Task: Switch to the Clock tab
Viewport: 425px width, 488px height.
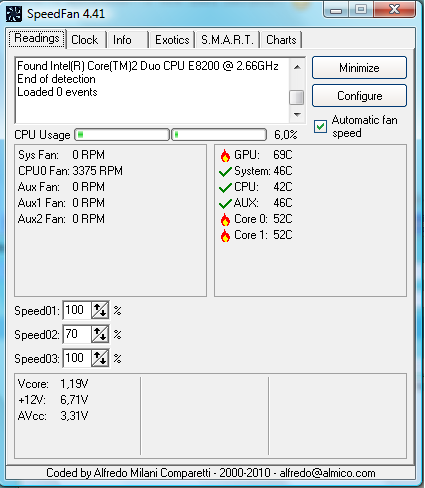Action: tap(85, 40)
